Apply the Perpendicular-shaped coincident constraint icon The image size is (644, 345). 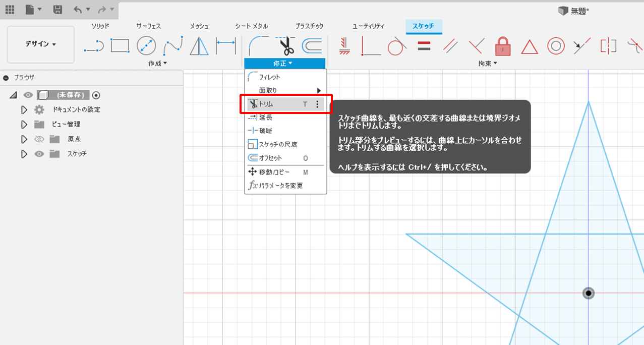click(x=371, y=46)
